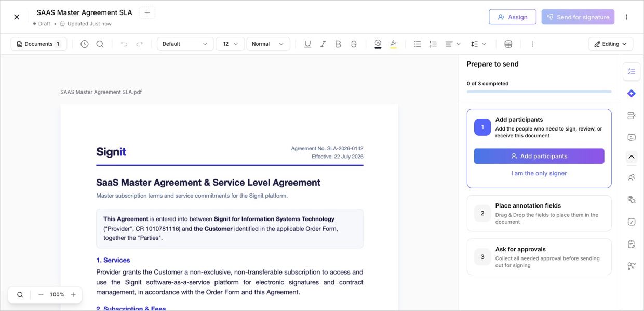Click the 100% zoom level value
Image resolution: width=644 pixels, height=311 pixels.
tap(57, 295)
